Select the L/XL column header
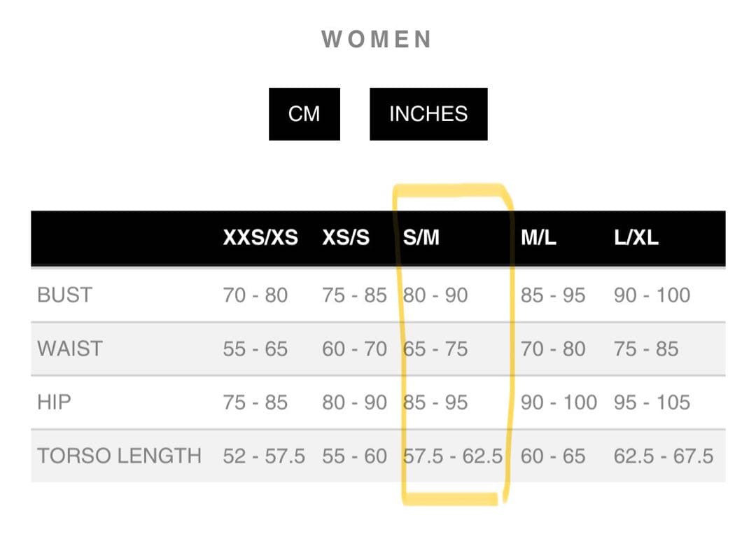This screenshot has width=756, height=541. pyautogui.click(x=636, y=238)
